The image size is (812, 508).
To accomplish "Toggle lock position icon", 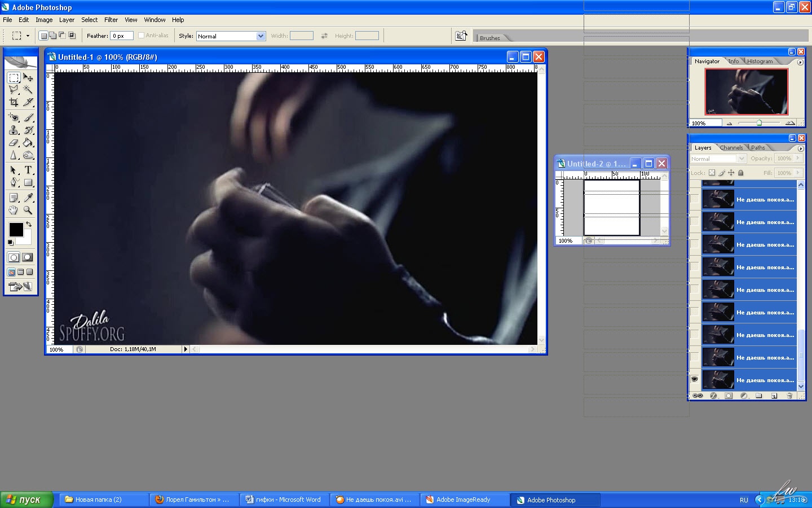I will 731,173.
